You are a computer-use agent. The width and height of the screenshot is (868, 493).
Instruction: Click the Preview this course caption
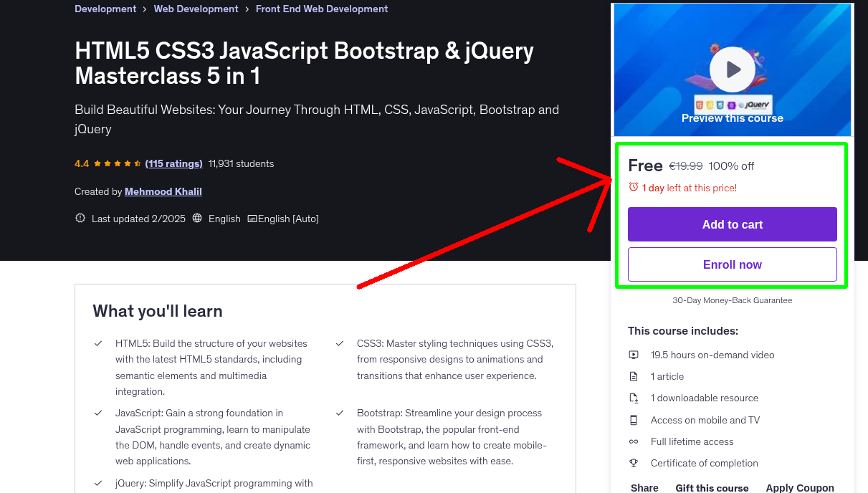[x=732, y=118]
